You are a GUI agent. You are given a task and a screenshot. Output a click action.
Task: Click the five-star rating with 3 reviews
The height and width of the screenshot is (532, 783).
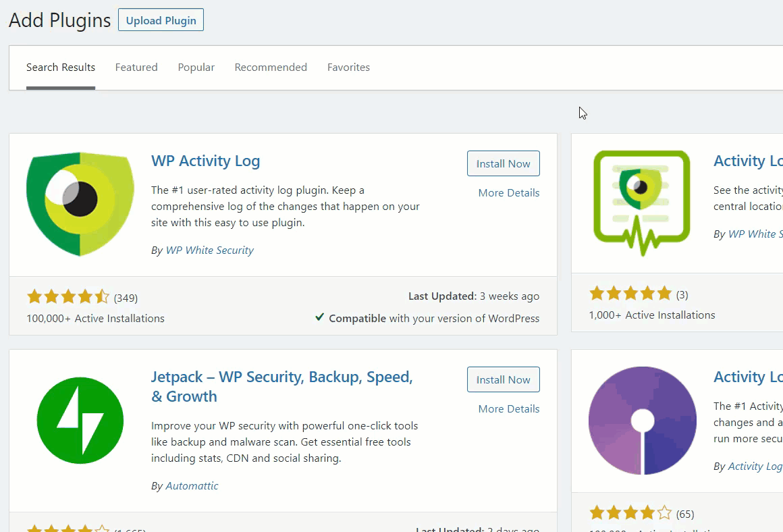coord(630,294)
